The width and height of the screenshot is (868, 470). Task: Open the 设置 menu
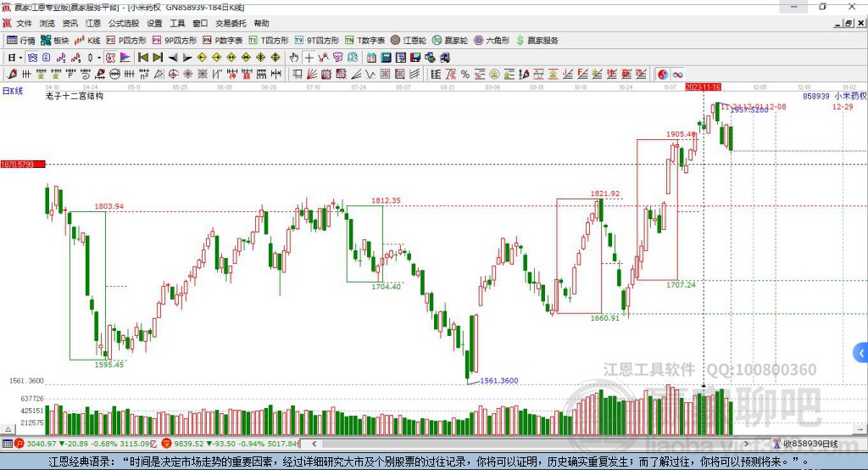[x=154, y=23]
